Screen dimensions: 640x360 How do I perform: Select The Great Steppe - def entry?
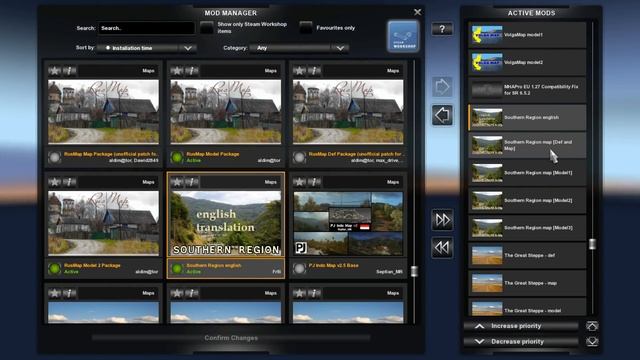[527, 255]
